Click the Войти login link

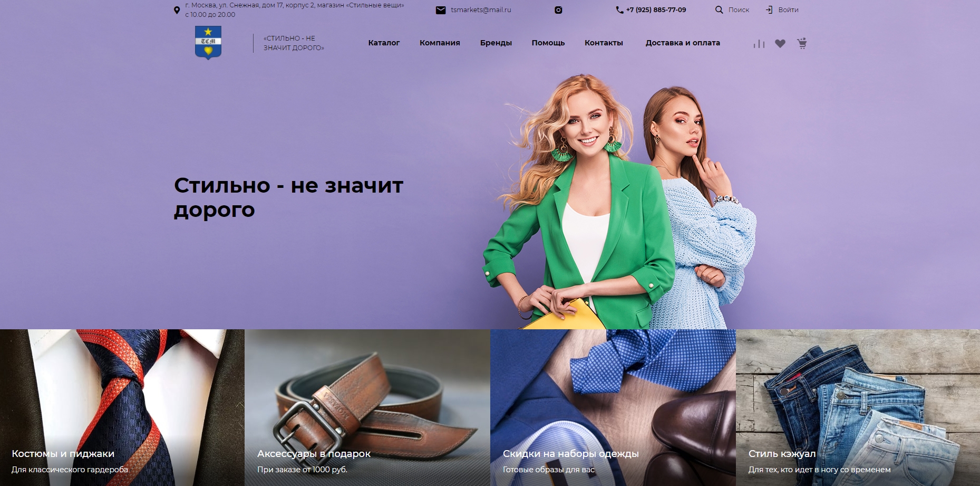click(x=788, y=10)
